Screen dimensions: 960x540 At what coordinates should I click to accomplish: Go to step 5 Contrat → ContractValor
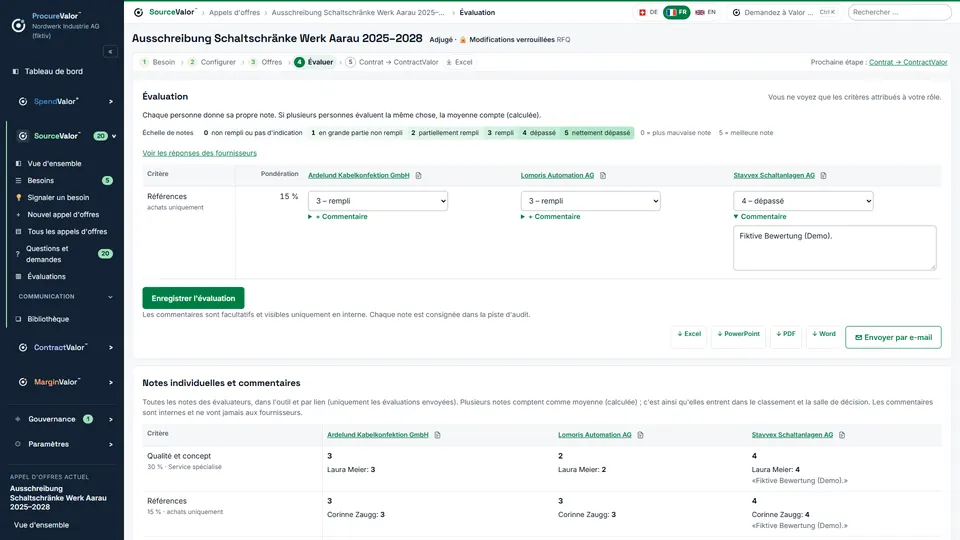point(392,62)
